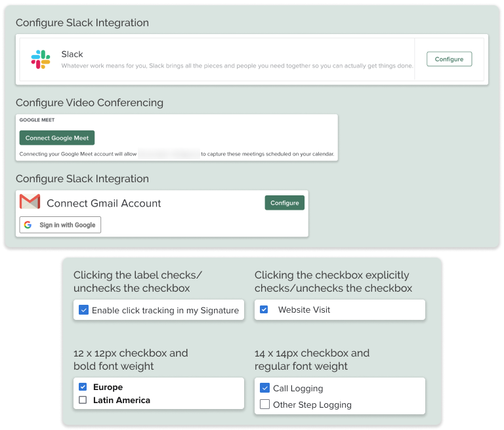
Task: Click the Sign in with Google text
Action: [67, 225]
